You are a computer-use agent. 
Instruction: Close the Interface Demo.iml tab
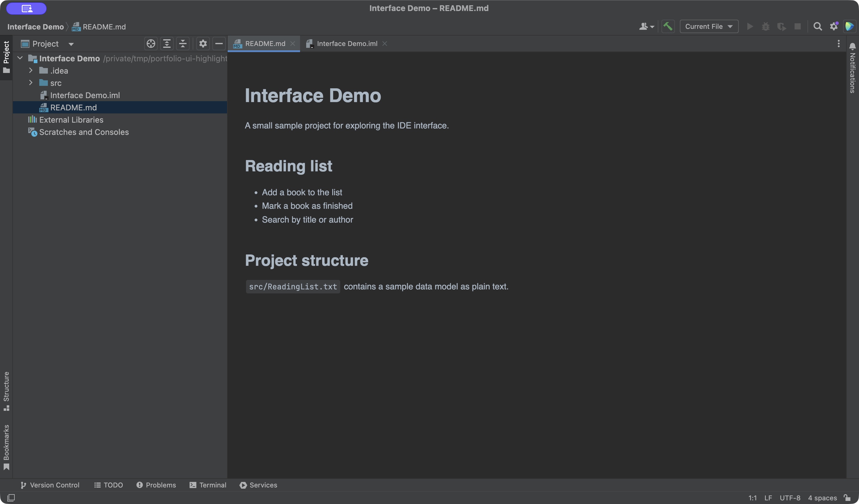[x=384, y=44]
